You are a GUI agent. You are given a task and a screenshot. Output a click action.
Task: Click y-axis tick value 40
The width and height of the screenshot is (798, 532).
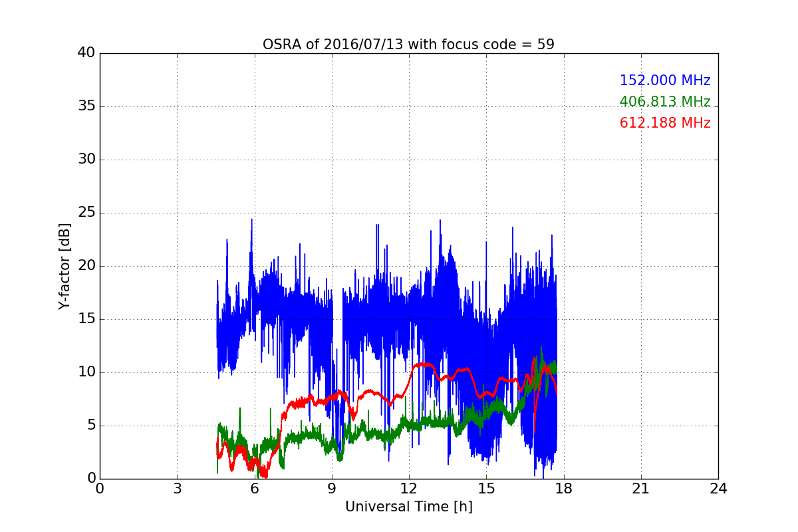[x=86, y=53]
